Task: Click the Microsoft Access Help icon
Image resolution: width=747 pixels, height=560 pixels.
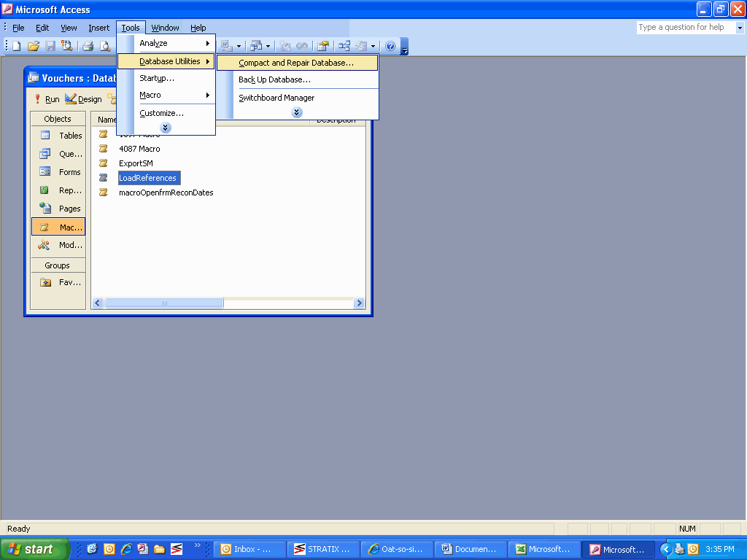Action: click(x=390, y=46)
